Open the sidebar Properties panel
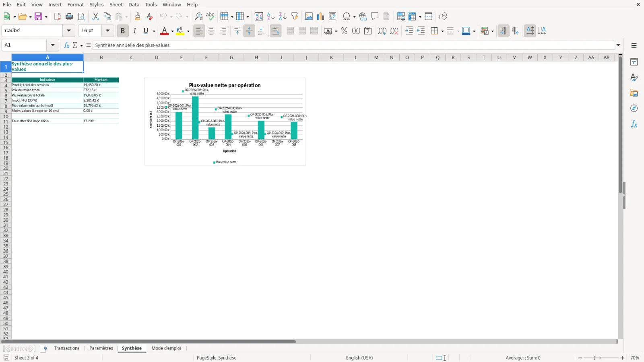The width and height of the screenshot is (644, 362). [x=634, y=62]
